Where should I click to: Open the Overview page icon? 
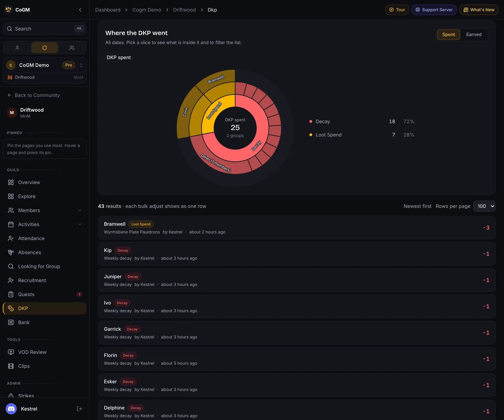(x=11, y=182)
